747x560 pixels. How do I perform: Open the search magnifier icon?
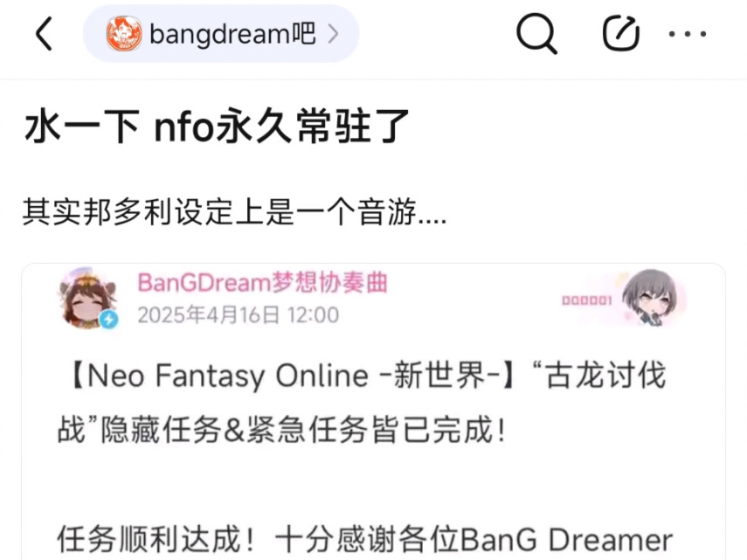click(537, 34)
